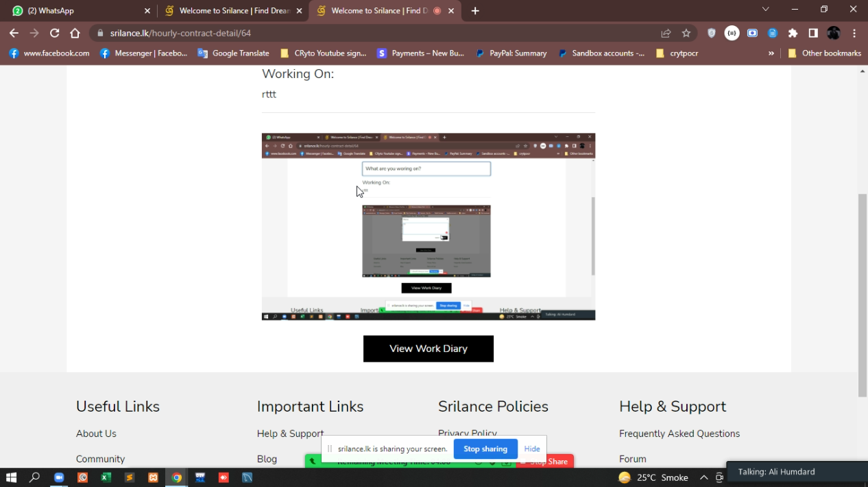Click the browser Home icon

click(75, 33)
